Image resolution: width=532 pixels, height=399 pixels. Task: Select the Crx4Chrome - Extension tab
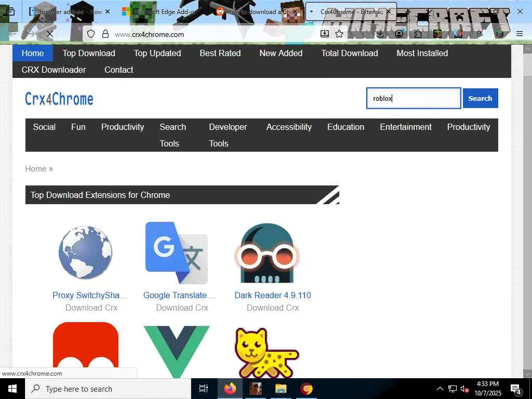[x=351, y=11]
